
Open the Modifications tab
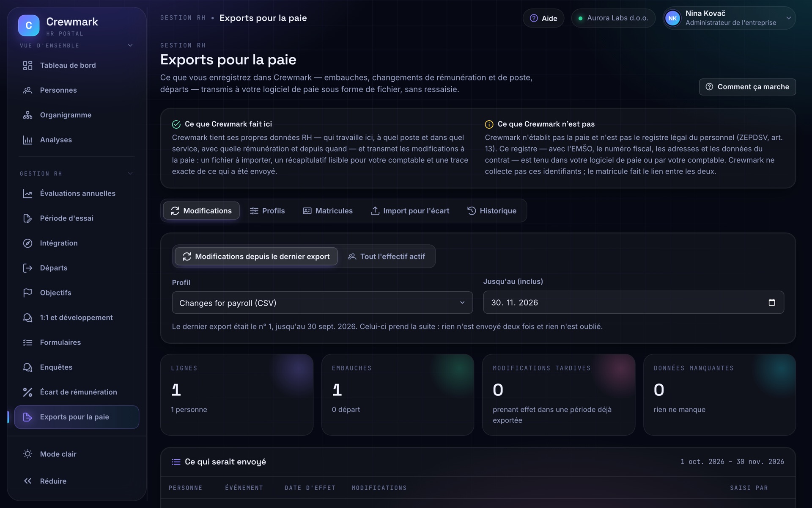click(x=201, y=211)
